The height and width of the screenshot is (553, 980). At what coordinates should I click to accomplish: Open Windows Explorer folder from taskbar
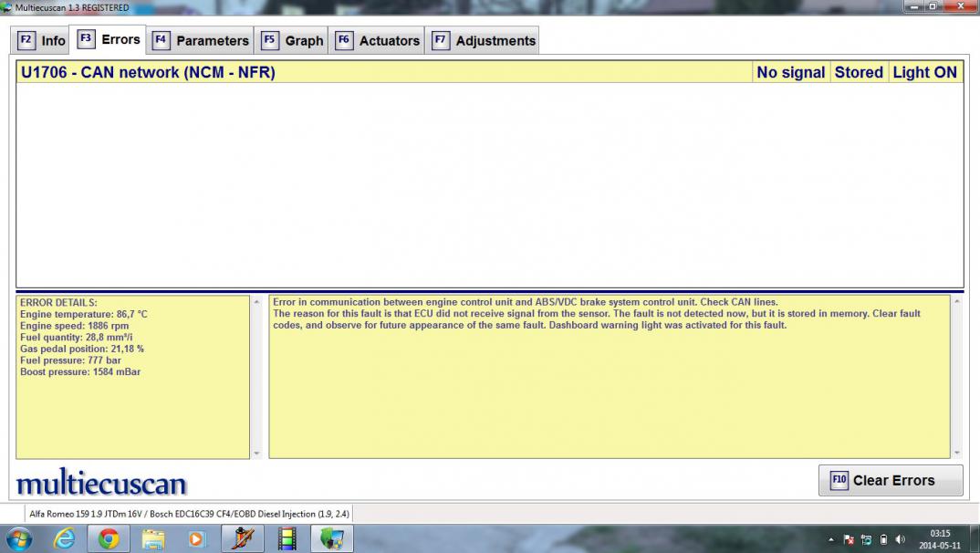[152, 538]
